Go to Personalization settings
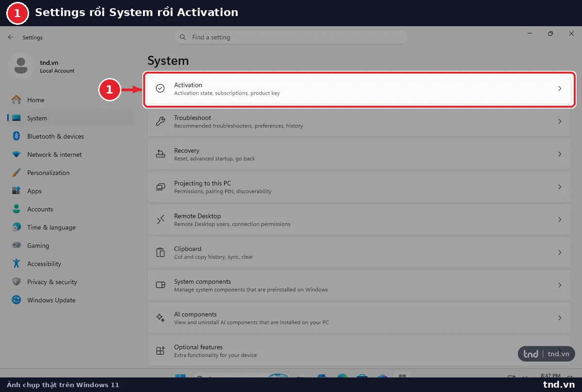The width and height of the screenshot is (582, 392). 71,173
